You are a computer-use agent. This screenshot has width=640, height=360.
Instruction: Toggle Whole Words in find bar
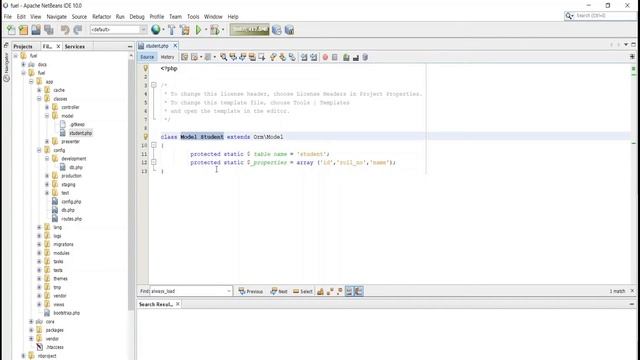(330, 291)
